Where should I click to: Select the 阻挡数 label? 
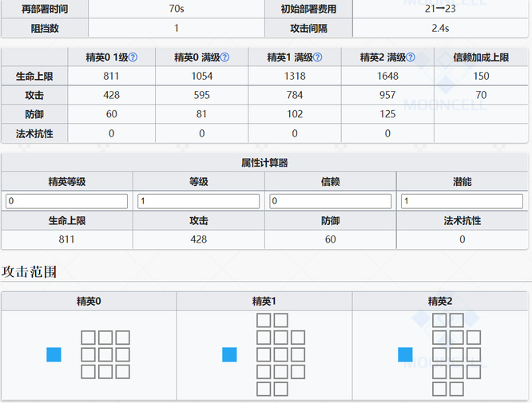[x=45, y=29]
